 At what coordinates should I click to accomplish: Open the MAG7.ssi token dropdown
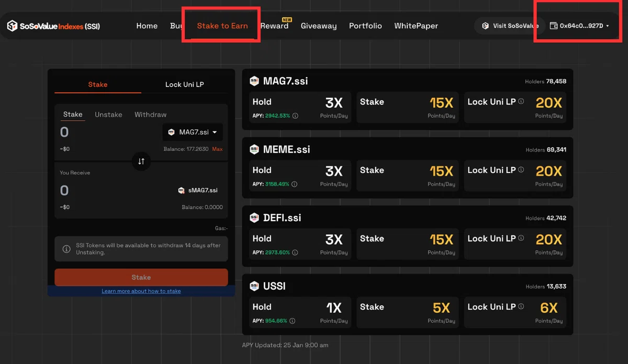(193, 132)
